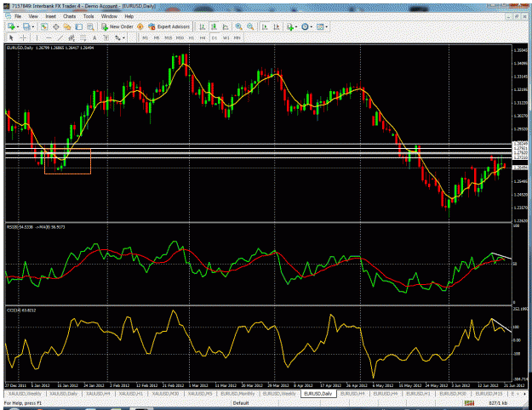Expand the Periods dropdown arrow
The width and height of the screenshot is (532, 410).
pos(312,26)
